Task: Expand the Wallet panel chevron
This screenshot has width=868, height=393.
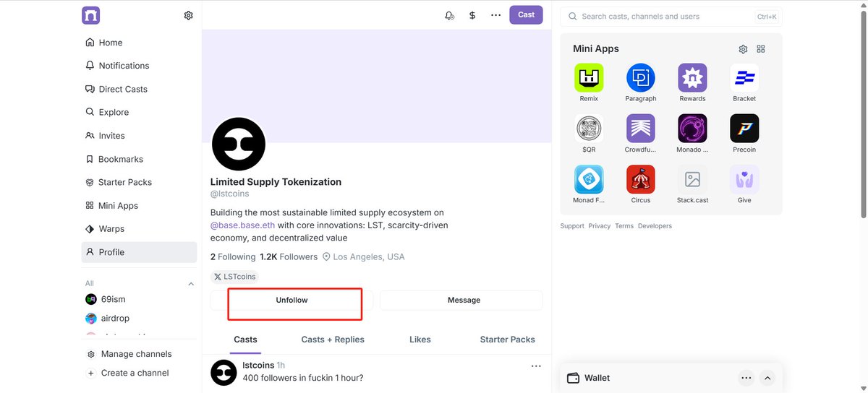Action: [x=767, y=378]
